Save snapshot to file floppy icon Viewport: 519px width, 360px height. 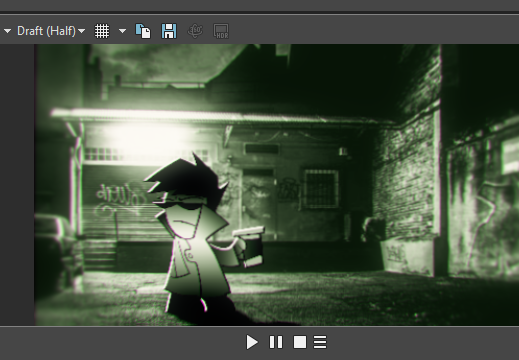169,31
